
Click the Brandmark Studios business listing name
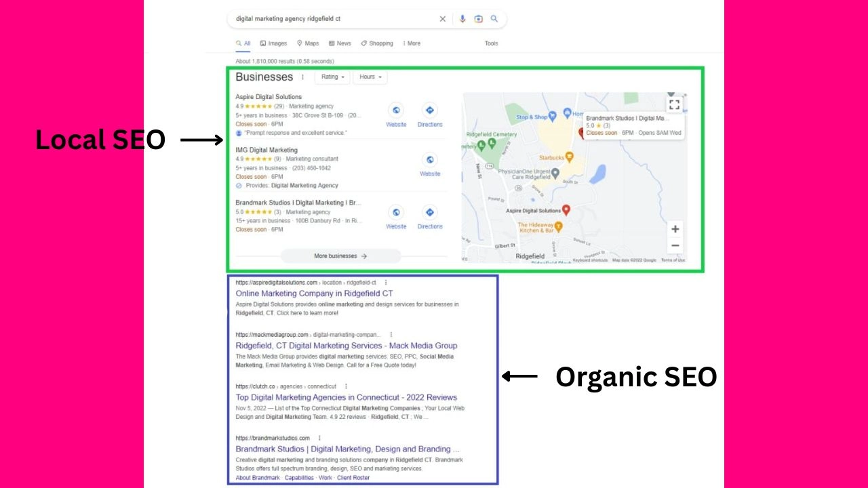pos(298,203)
